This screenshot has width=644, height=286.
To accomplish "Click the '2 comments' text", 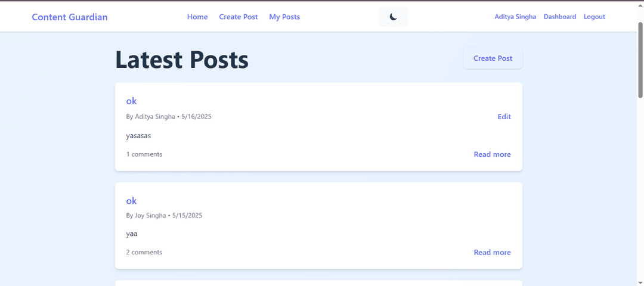I will pyautogui.click(x=144, y=253).
